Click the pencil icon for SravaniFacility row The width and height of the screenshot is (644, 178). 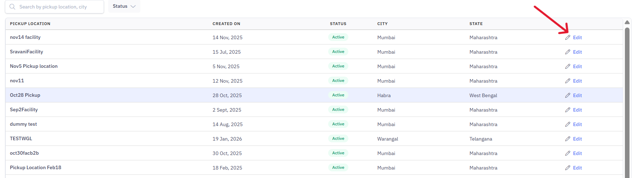pyautogui.click(x=568, y=52)
